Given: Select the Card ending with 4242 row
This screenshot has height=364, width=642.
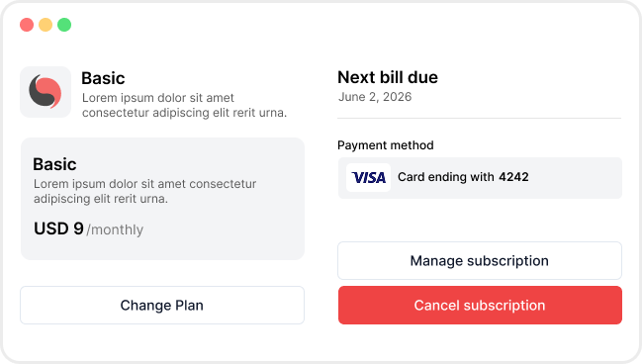Looking at the screenshot, I should tap(480, 178).
